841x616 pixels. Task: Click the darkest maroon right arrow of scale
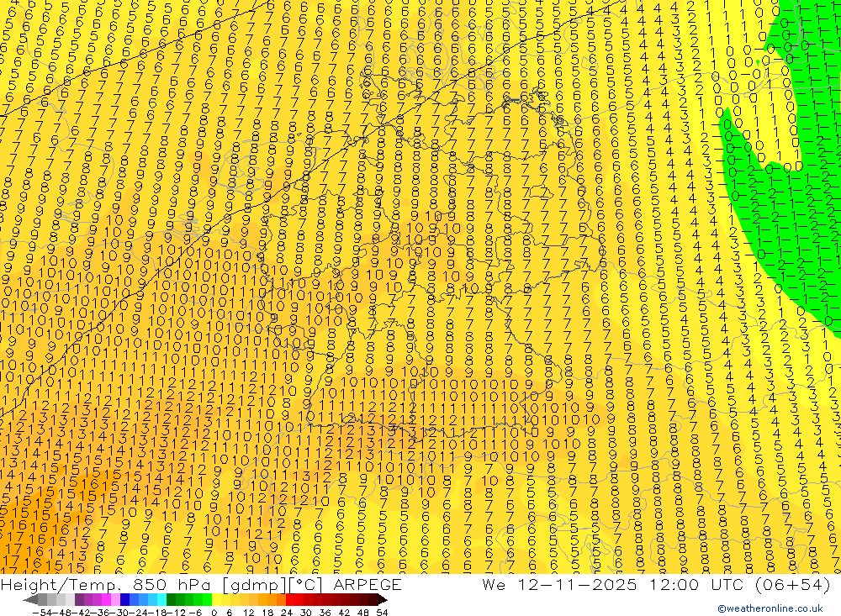click(x=383, y=600)
